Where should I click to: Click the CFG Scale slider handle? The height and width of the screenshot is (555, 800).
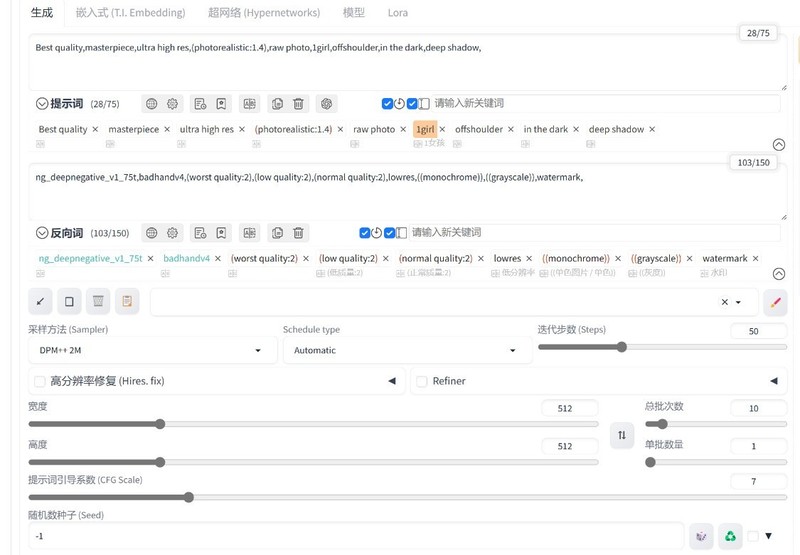click(x=189, y=497)
